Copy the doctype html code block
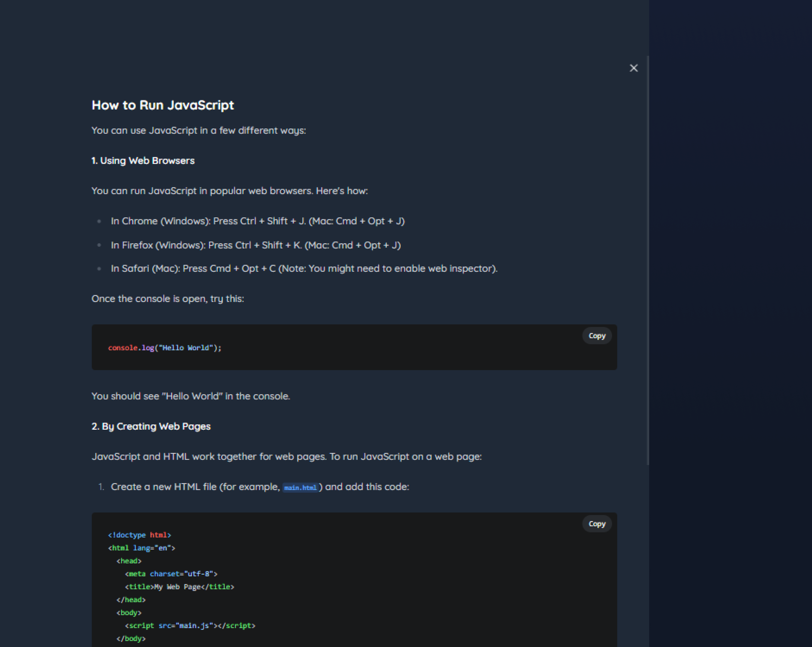Screen dimensions: 812x647 (x=597, y=524)
